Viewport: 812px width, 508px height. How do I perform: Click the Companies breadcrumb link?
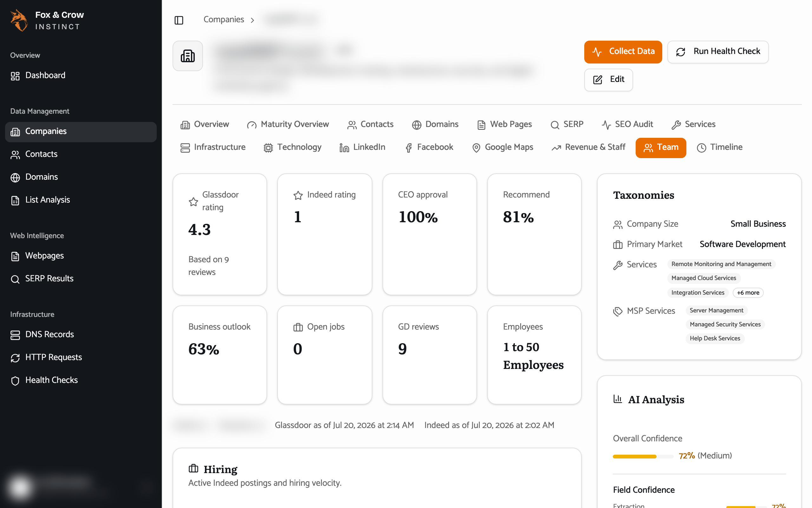pos(224,19)
